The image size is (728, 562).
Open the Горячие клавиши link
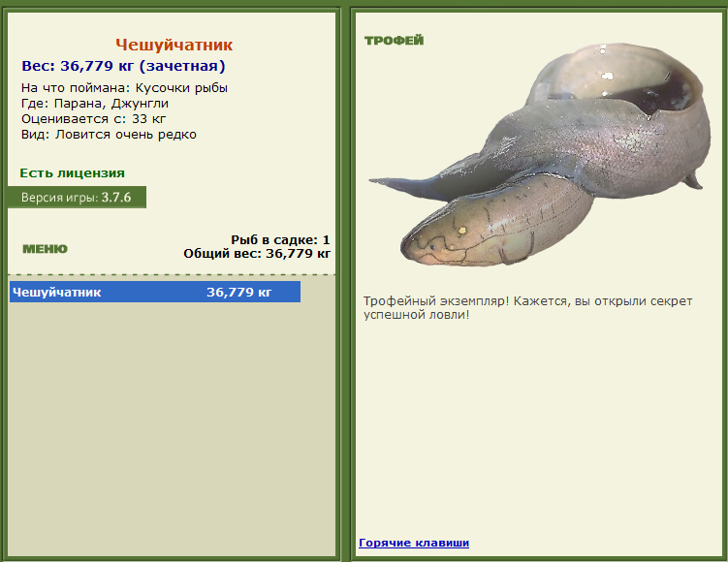pyautogui.click(x=414, y=543)
